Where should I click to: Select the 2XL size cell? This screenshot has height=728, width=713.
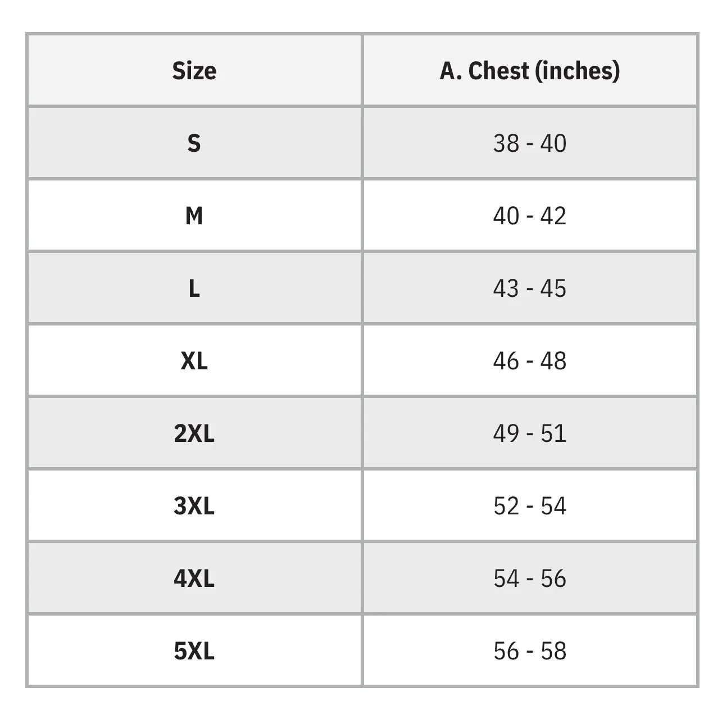pyautogui.click(x=194, y=433)
